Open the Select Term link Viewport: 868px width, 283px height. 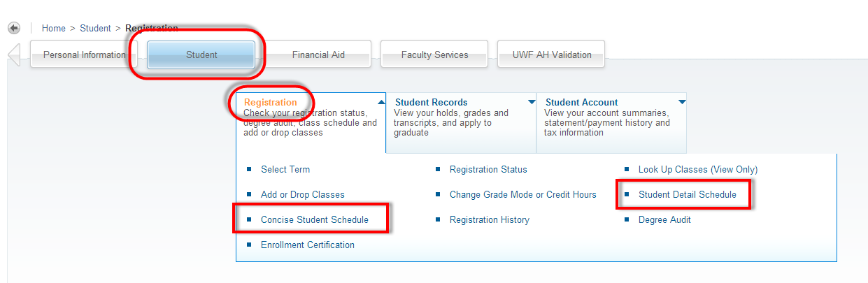285,169
